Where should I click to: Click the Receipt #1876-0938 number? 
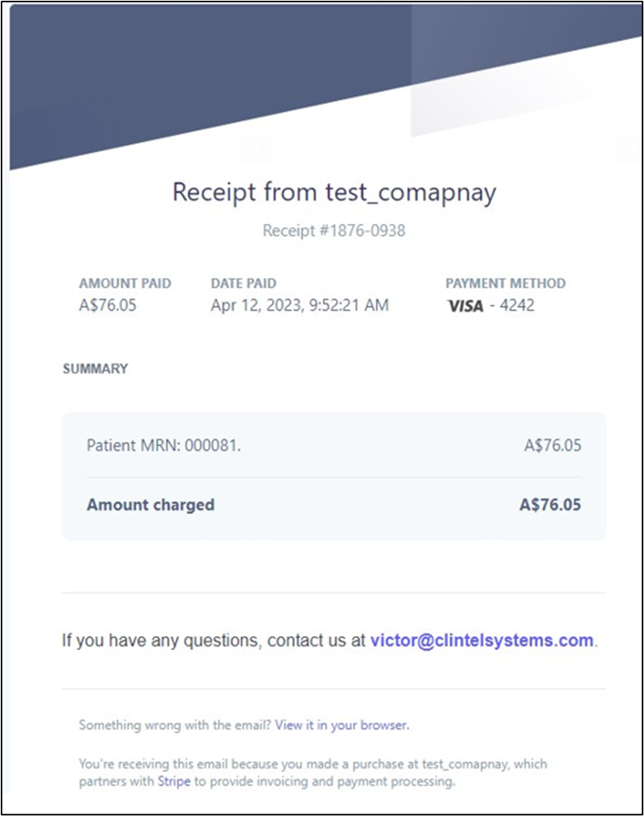(334, 231)
